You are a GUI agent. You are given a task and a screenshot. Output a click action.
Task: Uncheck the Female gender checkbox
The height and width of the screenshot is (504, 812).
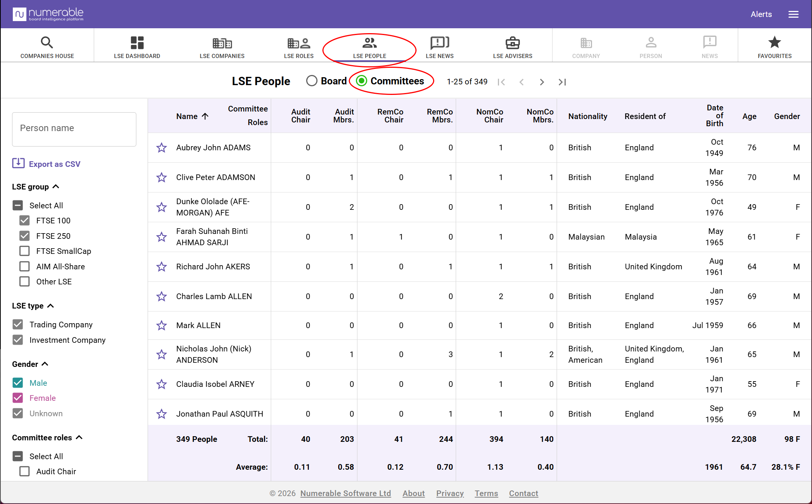click(x=18, y=398)
